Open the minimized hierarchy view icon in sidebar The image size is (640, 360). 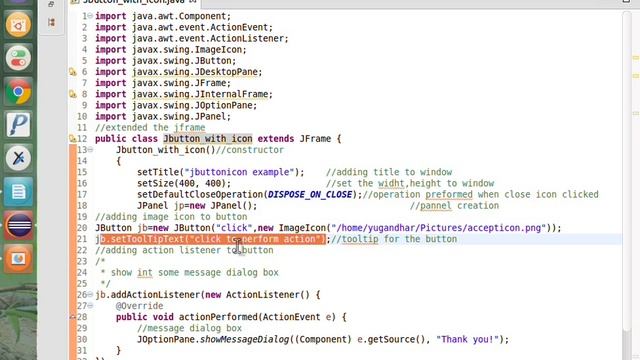[x=51, y=22]
